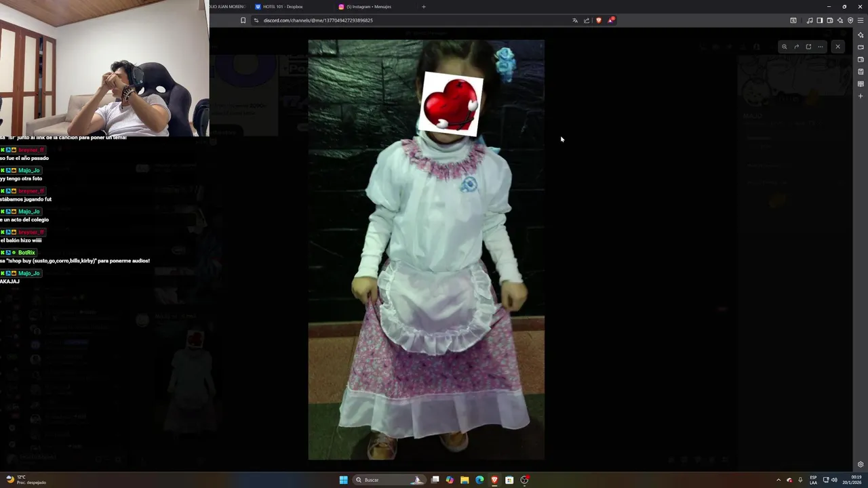
Task: Click the BotRix username in the chat
Action: pyautogui.click(x=26, y=253)
